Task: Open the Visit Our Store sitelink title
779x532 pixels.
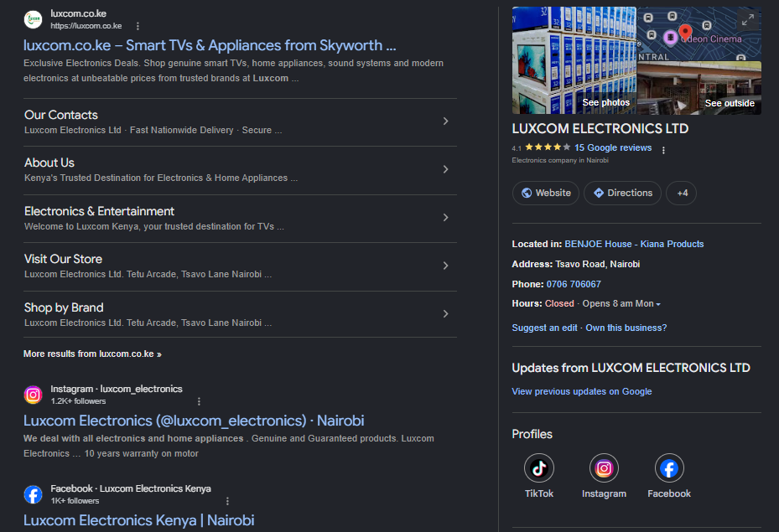Action: [63, 259]
